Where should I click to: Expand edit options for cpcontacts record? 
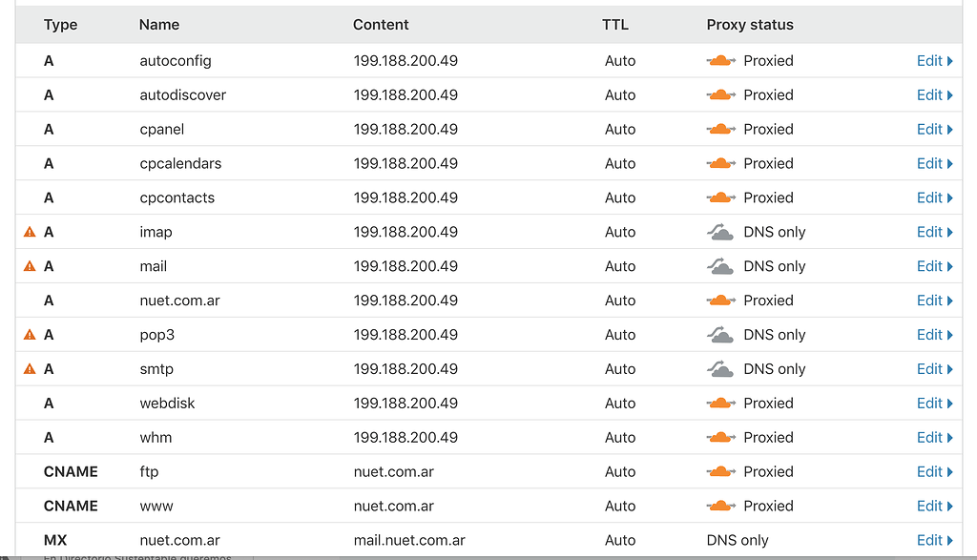point(932,197)
